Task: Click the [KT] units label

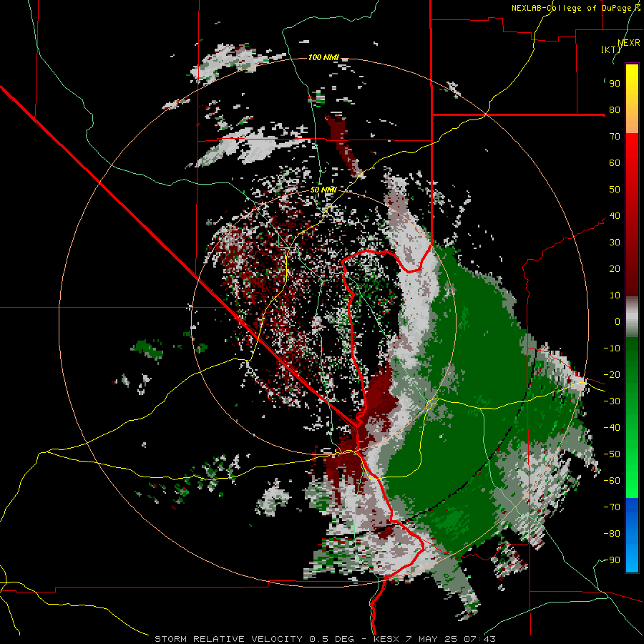Action: (610, 49)
